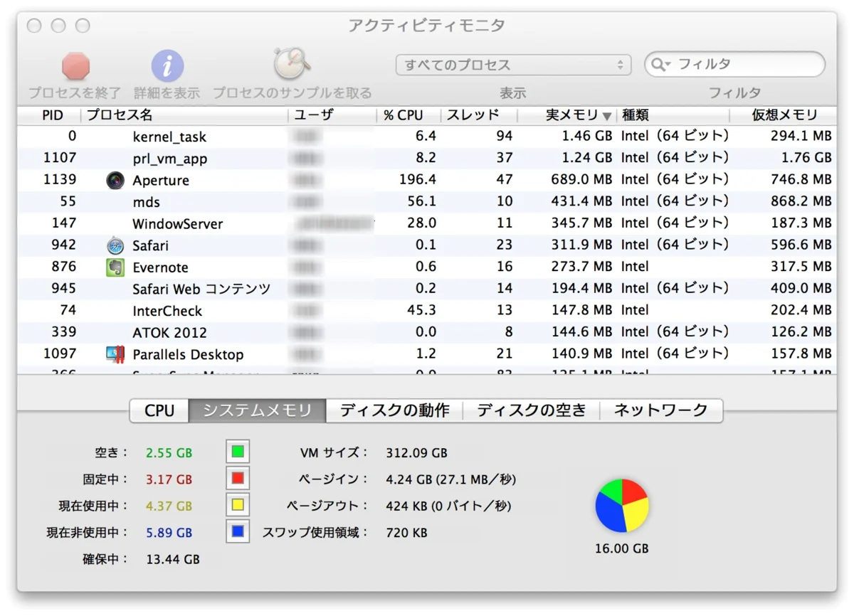Click the 2.55 GB free memory value
Image resolution: width=854 pixels, height=616 pixels.
point(169,453)
